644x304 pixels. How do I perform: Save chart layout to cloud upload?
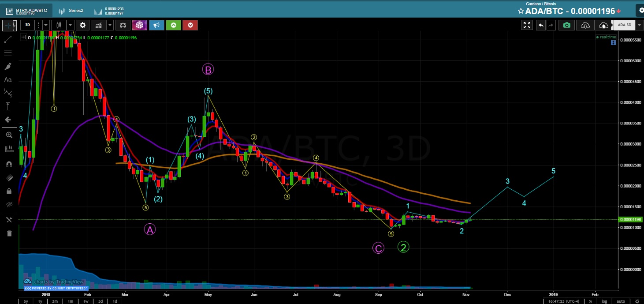(x=603, y=25)
